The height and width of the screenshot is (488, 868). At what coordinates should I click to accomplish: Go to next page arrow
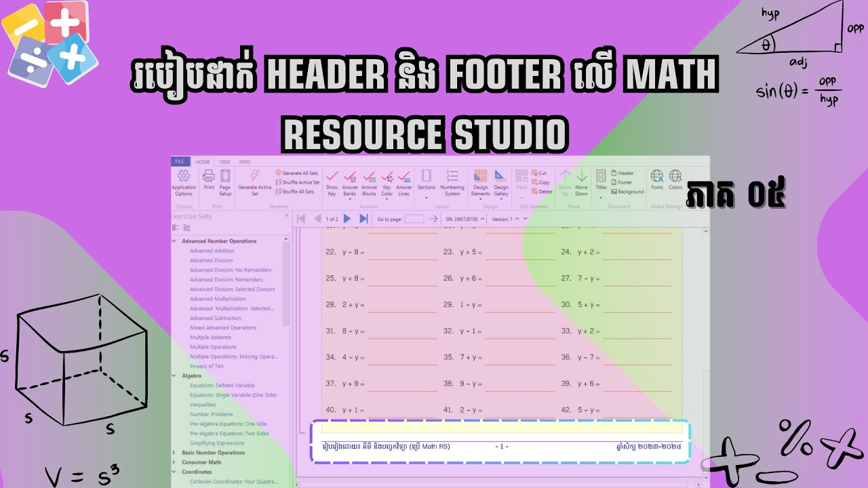pos(347,219)
